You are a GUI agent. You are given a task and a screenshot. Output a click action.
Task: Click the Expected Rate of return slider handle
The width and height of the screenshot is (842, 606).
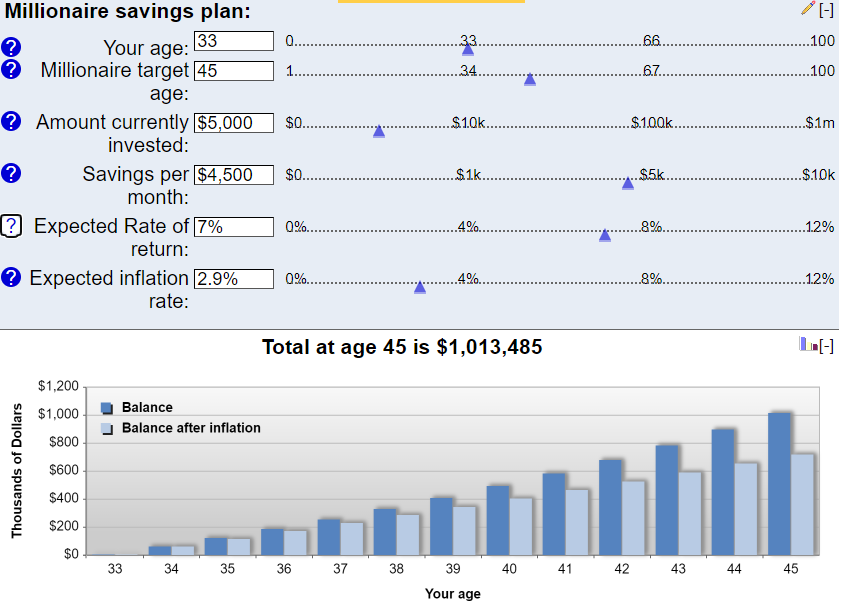605,235
